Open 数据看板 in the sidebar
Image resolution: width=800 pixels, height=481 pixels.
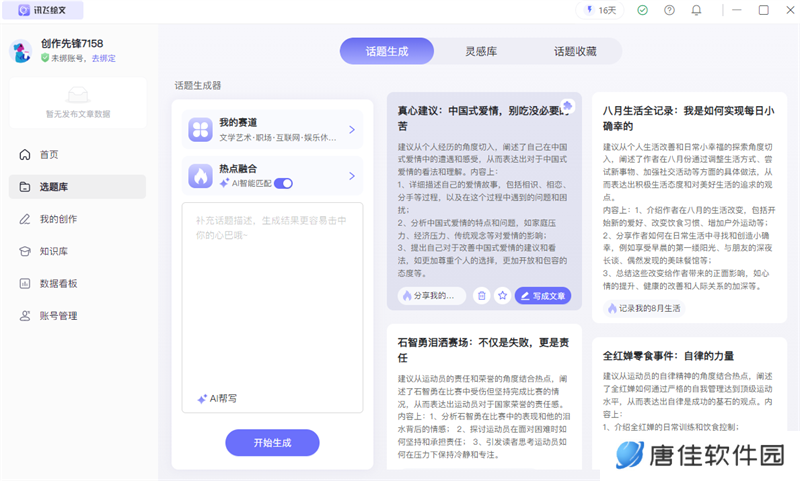click(x=77, y=284)
